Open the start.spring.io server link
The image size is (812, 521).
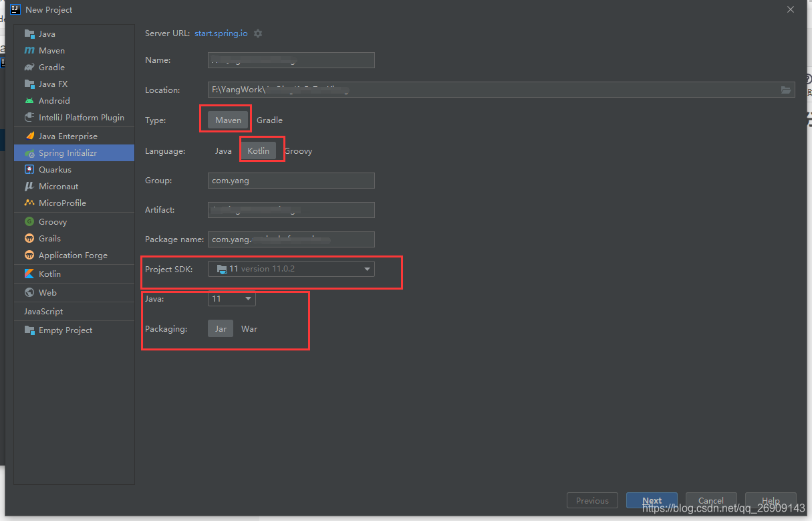click(221, 33)
